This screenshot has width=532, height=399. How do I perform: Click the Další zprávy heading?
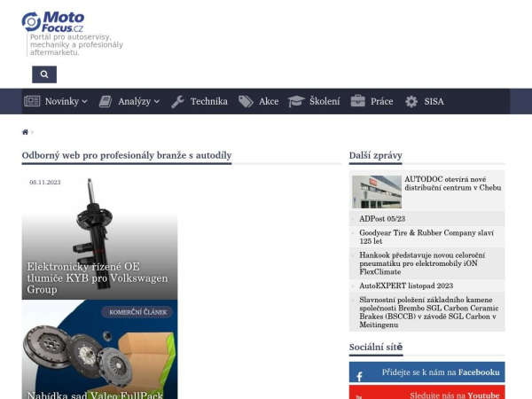click(376, 155)
